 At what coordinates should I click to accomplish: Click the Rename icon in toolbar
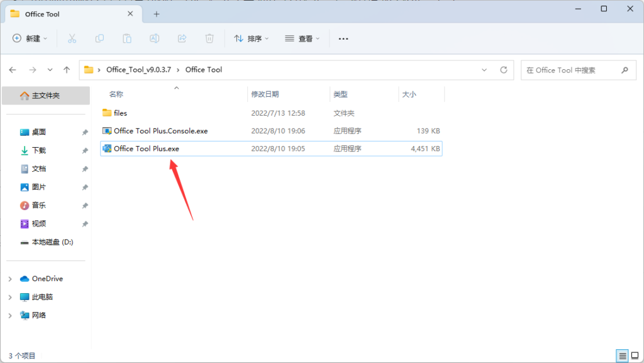coord(155,38)
